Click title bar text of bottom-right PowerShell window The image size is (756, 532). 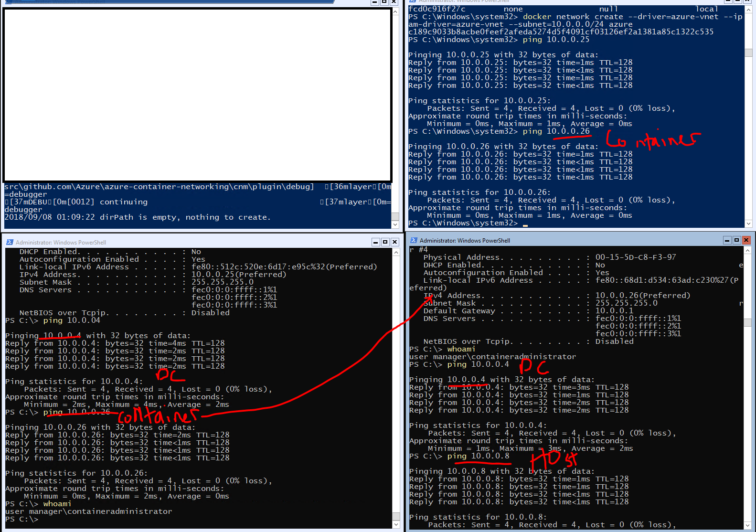465,240
